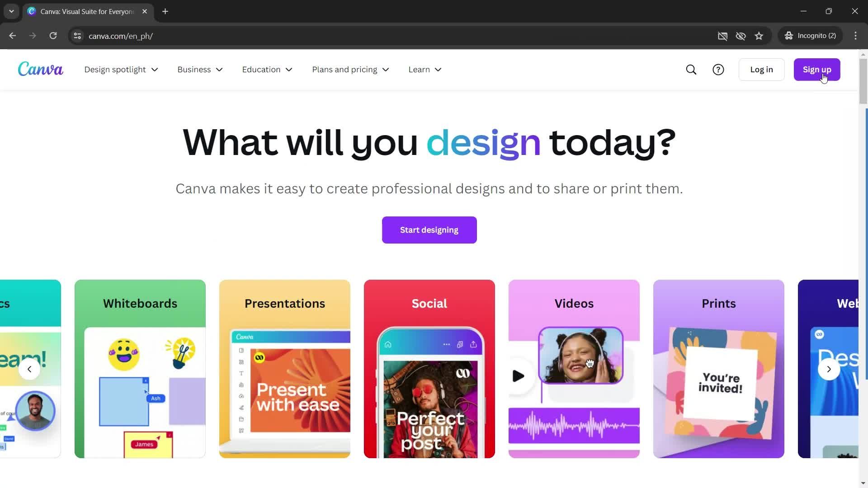868x488 pixels.
Task: Expand the Education dropdown menu
Action: (x=267, y=70)
